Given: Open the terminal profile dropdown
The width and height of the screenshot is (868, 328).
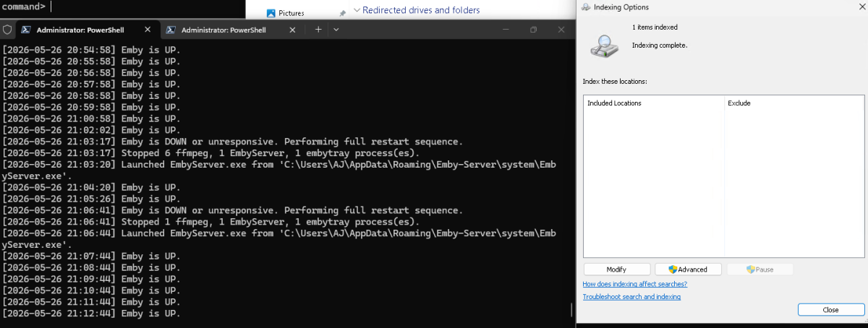Looking at the screenshot, I should (336, 30).
